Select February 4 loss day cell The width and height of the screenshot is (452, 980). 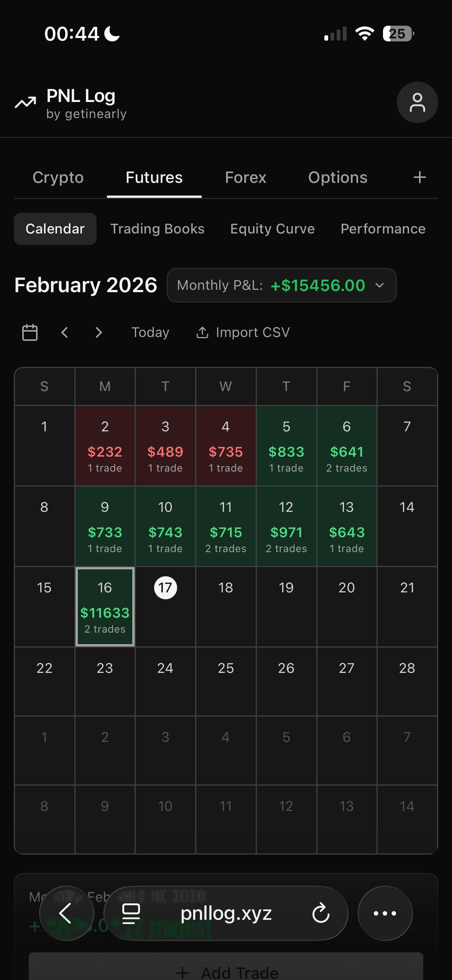click(x=226, y=446)
